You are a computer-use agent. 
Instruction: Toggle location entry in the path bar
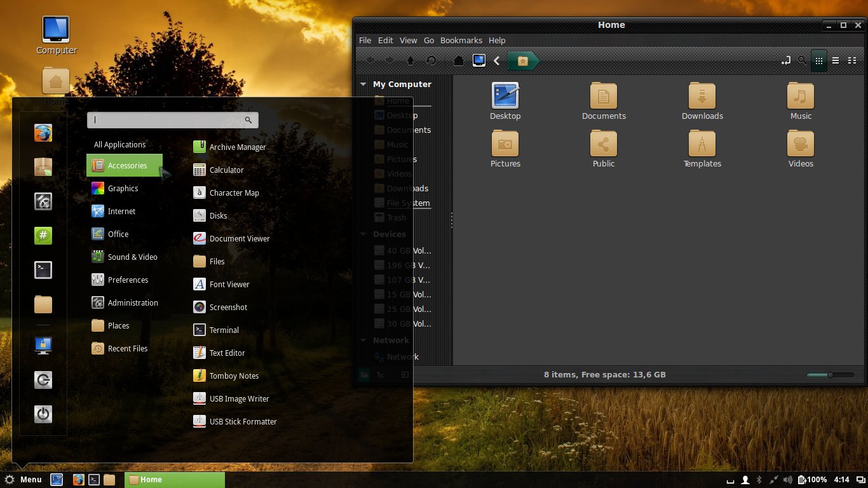click(786, 61)
